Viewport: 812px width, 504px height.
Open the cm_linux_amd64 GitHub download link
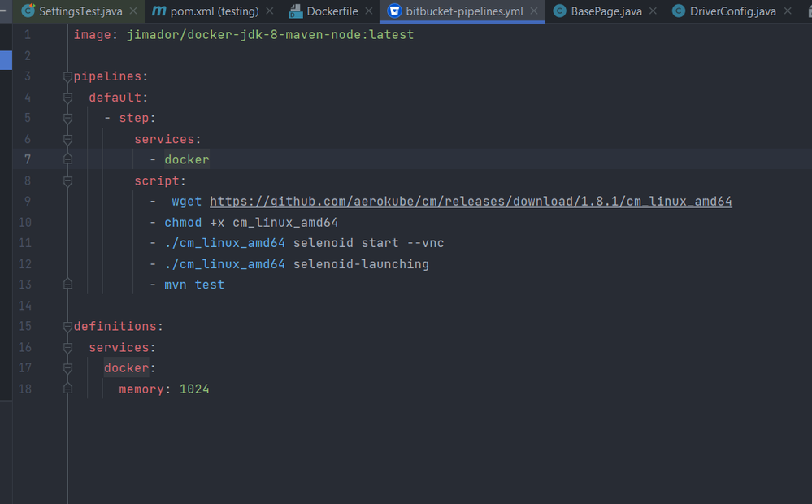471,202
